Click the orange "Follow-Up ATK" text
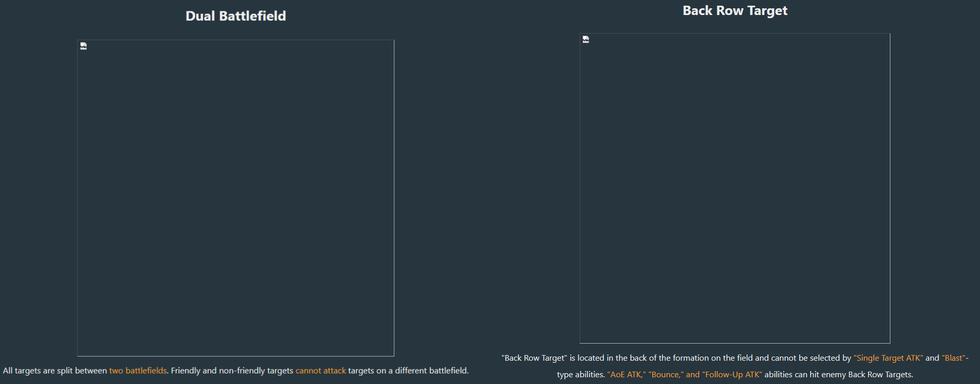 coord(732,375)
